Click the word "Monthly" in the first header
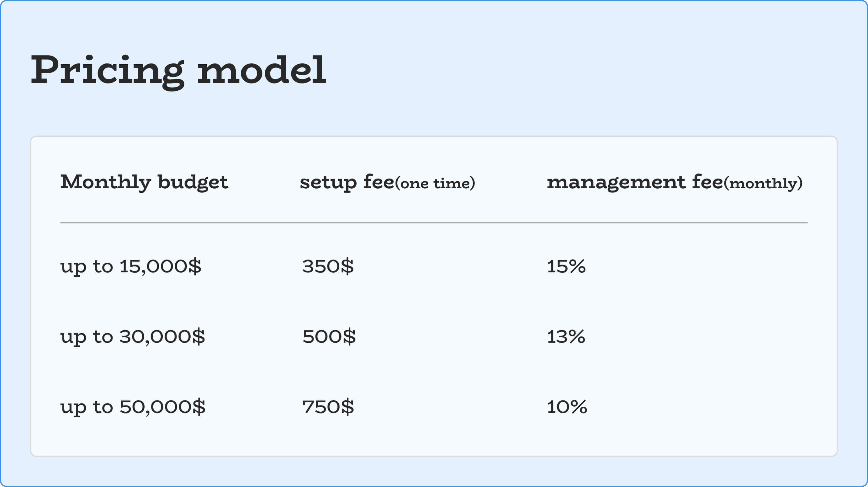 pos(105,182)
